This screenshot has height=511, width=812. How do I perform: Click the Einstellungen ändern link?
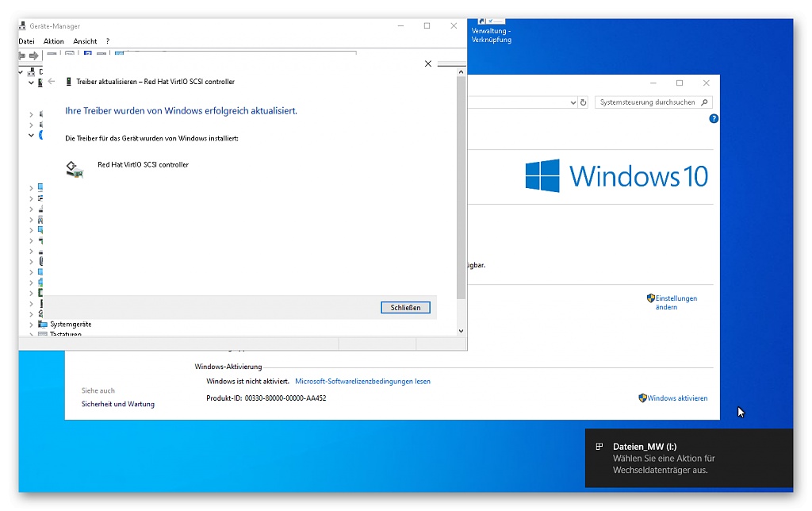point(676,302)
